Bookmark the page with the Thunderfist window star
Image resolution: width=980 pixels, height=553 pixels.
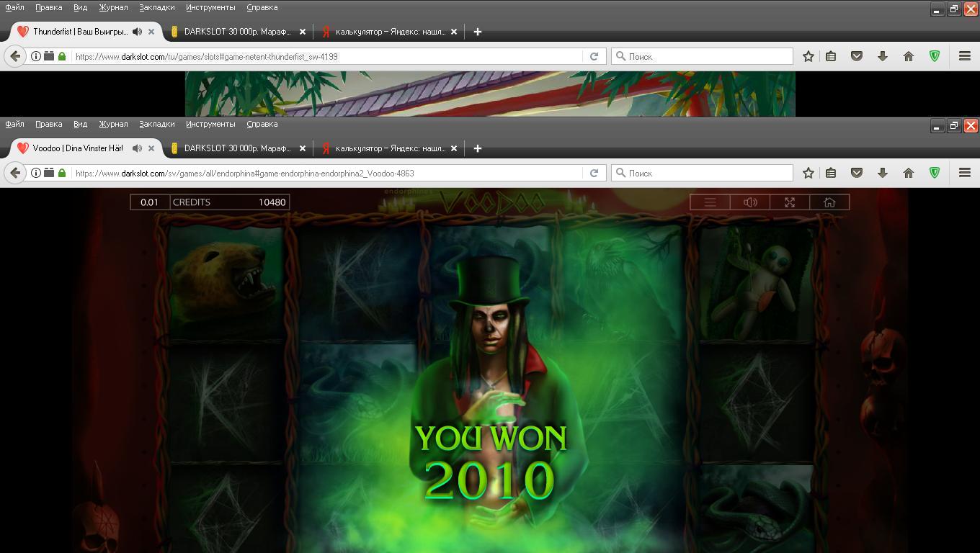[x=808, y=56]
